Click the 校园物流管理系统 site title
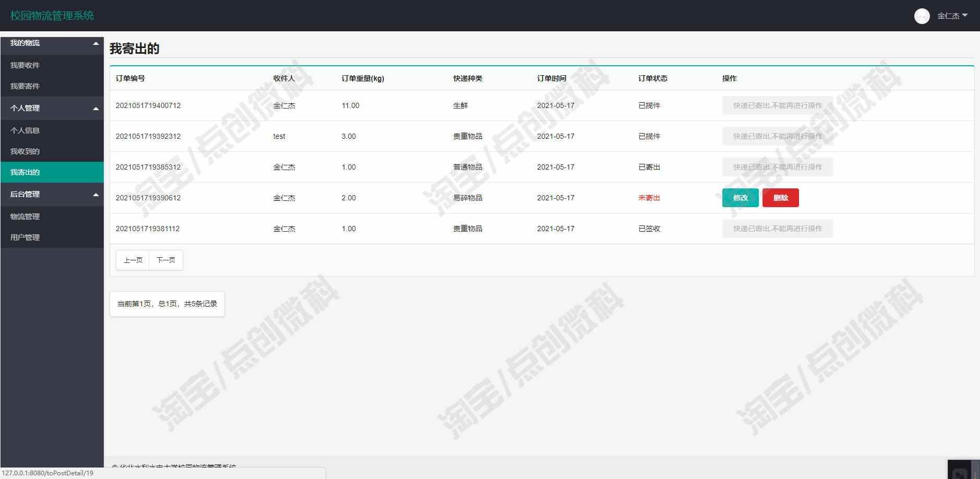 (x=52, y=16)
